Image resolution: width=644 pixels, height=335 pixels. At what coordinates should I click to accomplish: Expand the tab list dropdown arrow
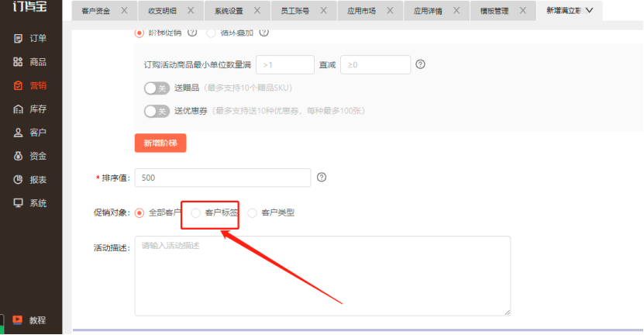590,10
